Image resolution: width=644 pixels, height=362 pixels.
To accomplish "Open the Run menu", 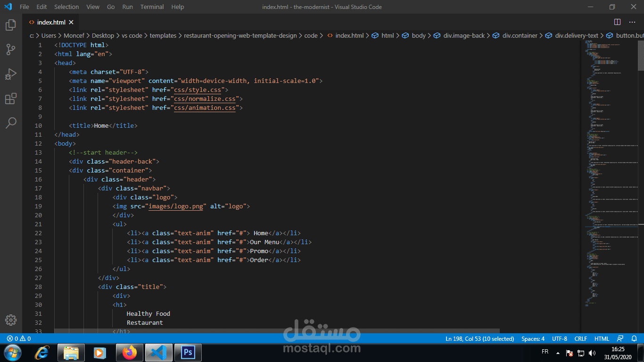I will click(127, 7).
